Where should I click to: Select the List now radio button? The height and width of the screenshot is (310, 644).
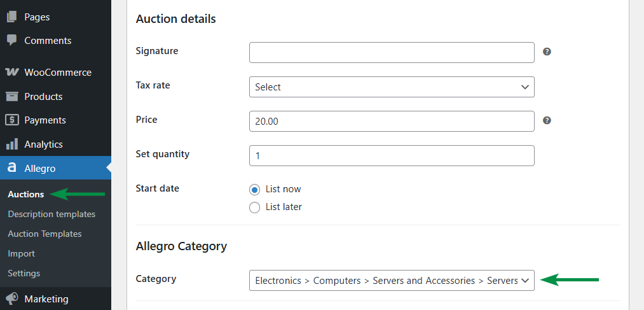tap(255, 190)
